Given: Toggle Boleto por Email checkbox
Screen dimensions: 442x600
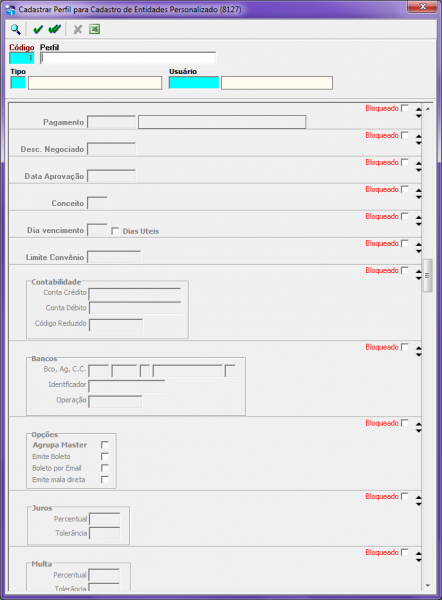Looking at the screenshot, I should pyautogui.click(x=104, y=468).
